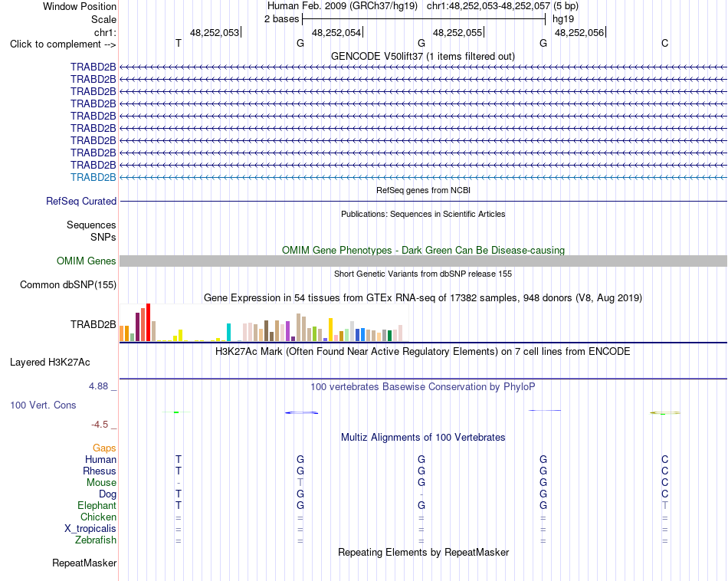Click the GTEx Gene Expression track title
This screenshot has height=581, width=728.
423,297
